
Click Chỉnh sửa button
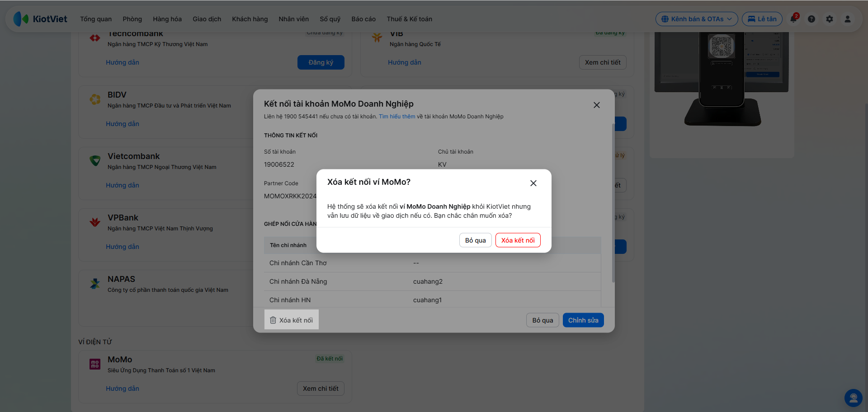(583, 320)
